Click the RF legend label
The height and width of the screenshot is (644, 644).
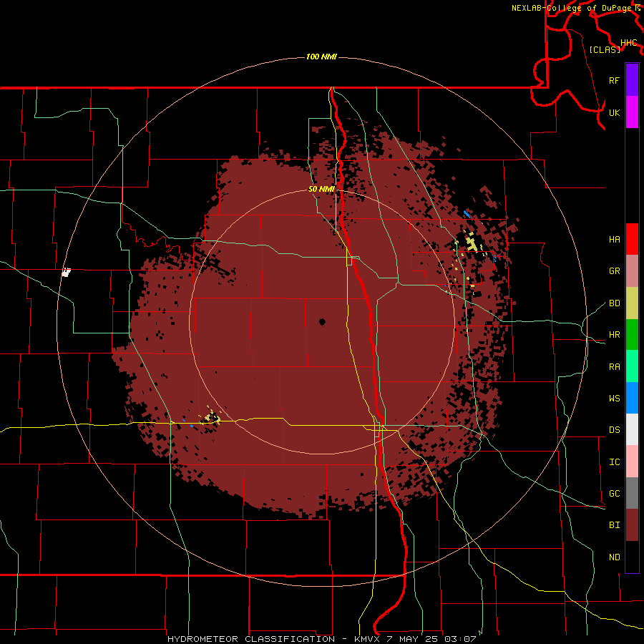click(x=614, y=80)
